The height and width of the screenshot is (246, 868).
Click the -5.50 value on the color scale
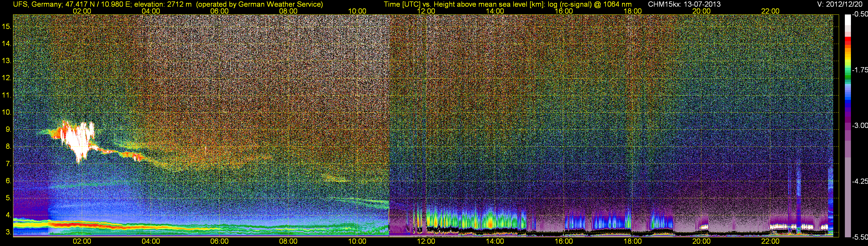[x=860, y=237]
